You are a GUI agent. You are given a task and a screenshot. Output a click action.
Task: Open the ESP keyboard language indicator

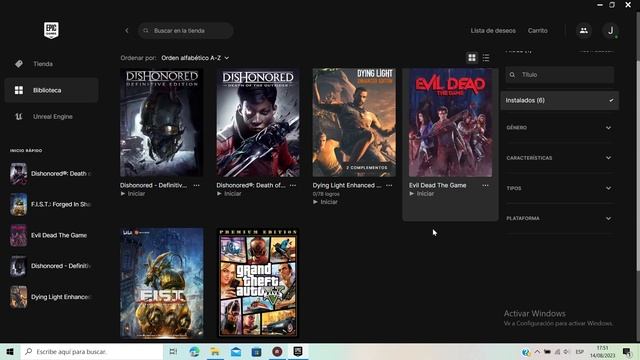[580, 351]
